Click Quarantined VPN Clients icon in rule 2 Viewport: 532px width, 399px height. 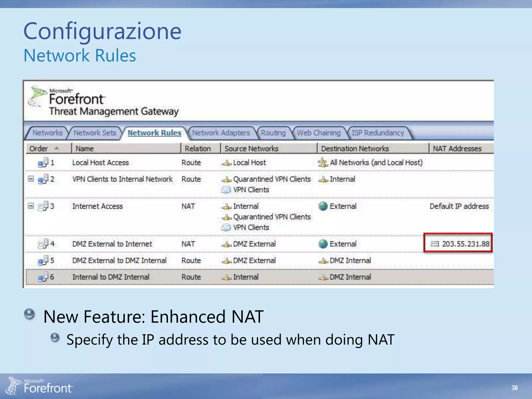(227, 180)
